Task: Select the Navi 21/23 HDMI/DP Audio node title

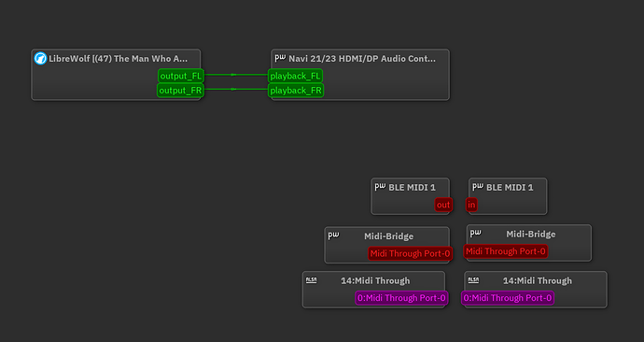Action: [362, 59]
